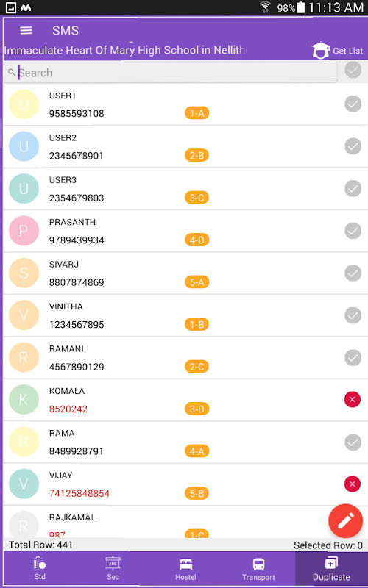368x588 pixels.
Task: Open the Transport tab
Action: (x=258, y=568)
